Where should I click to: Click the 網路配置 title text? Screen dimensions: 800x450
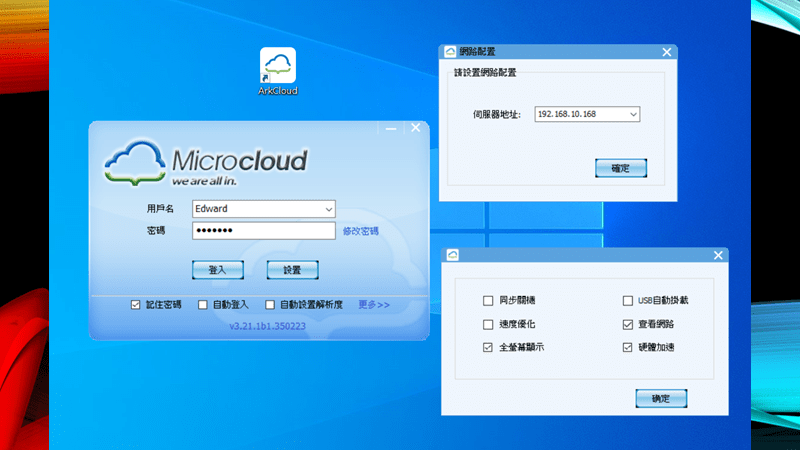pos(478,52)
